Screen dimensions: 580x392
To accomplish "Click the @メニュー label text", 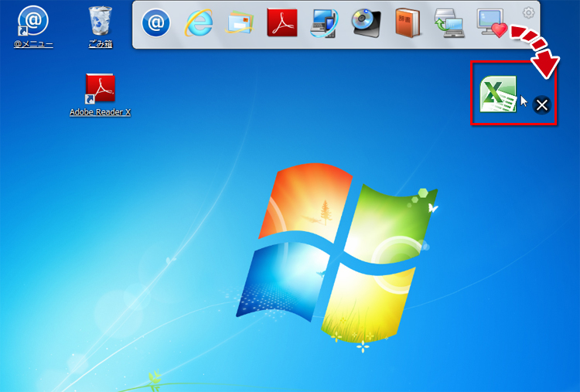I will [33, 44].
